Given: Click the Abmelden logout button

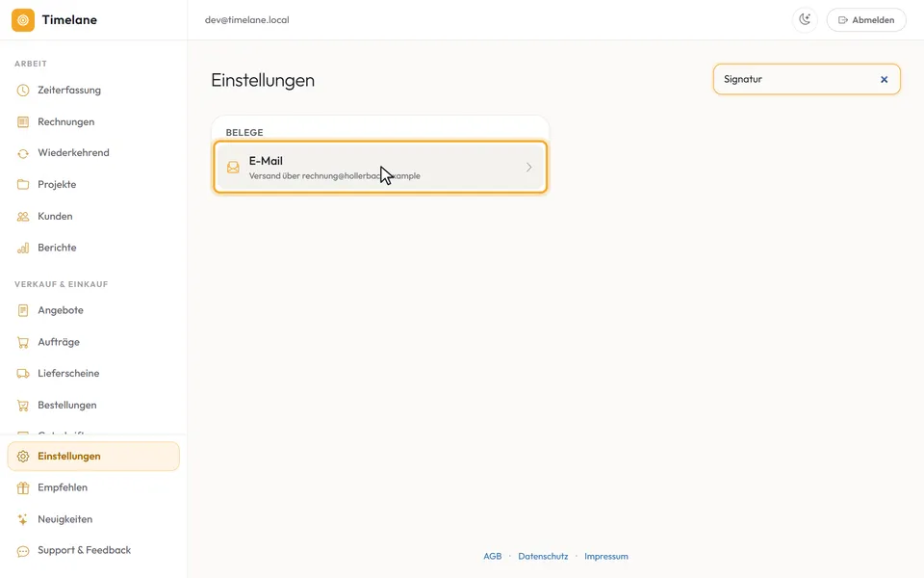Looking at the screenshot, I should click(866, 20).
